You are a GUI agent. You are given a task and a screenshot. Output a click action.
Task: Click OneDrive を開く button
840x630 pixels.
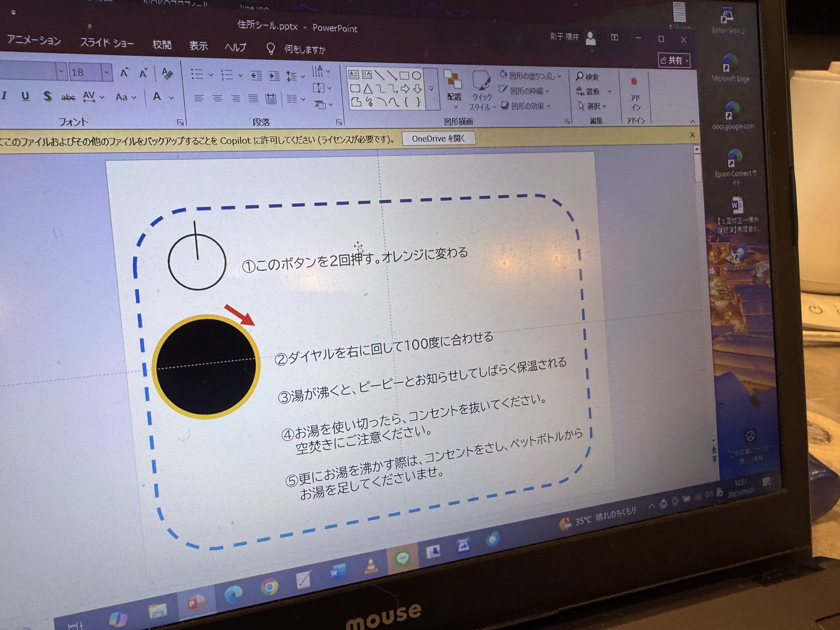(438, 138)
